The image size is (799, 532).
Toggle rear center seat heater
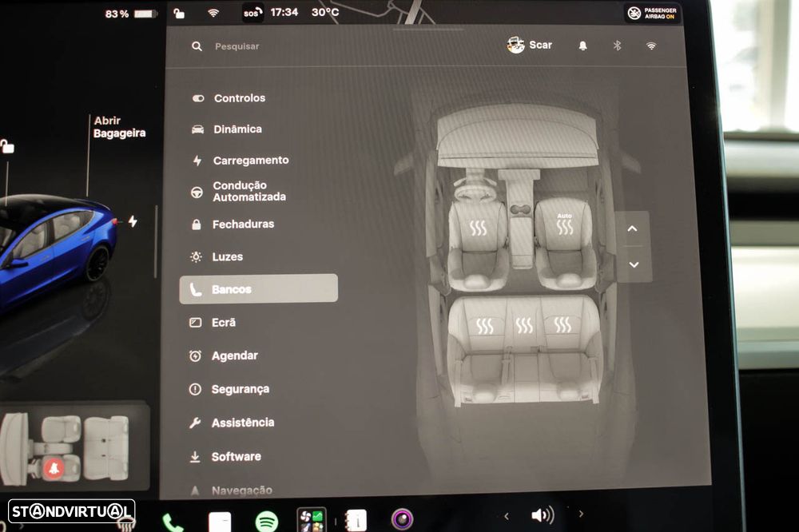click(x=524, y=325)
